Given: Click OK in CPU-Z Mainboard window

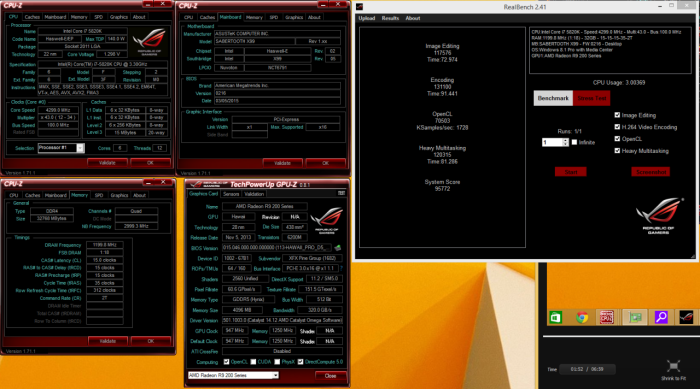Looking at the screenshot, I should pyautogui.click(x=325, y=163).
